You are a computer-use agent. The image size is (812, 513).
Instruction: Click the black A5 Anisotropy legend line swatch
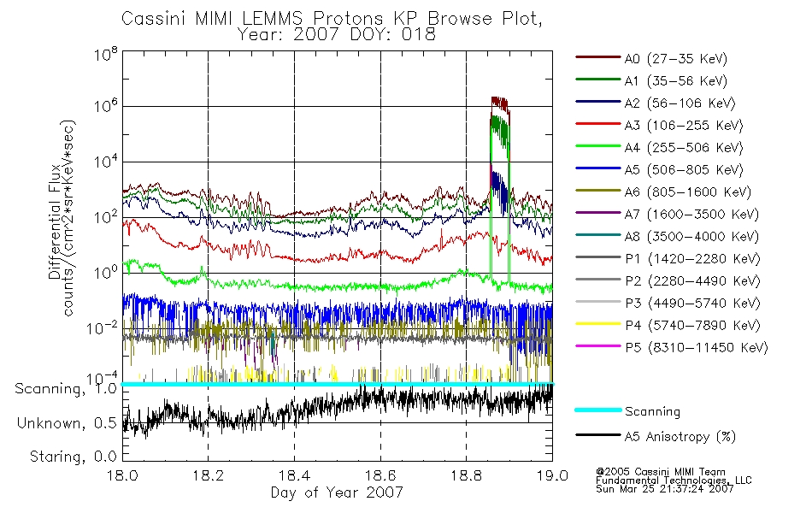tap(598, 434)
